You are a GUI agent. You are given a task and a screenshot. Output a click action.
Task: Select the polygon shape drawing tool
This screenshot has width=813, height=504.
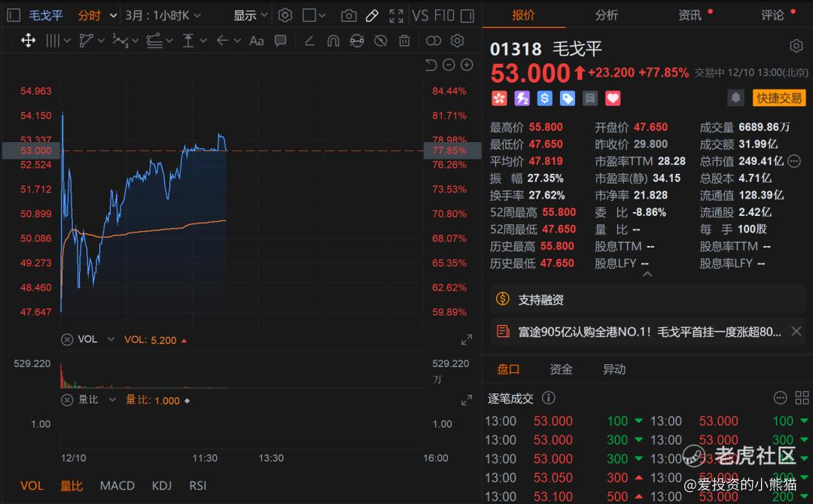tap(86, 41)
